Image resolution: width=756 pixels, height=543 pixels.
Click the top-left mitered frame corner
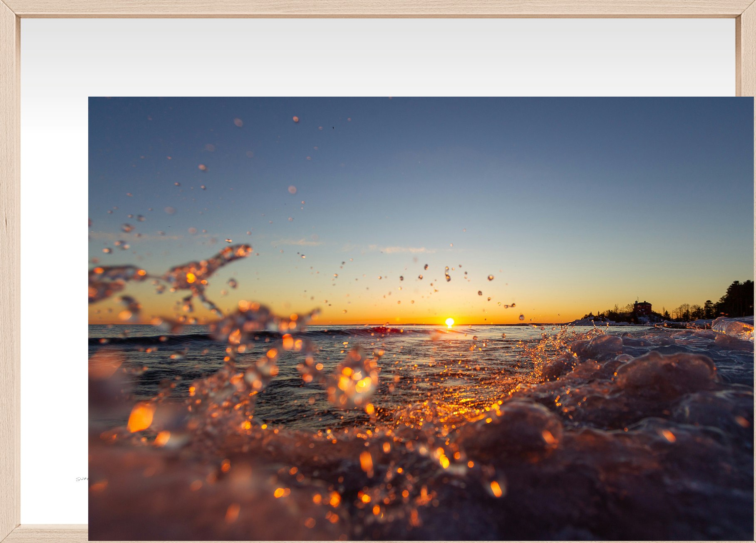pos(10,9)
